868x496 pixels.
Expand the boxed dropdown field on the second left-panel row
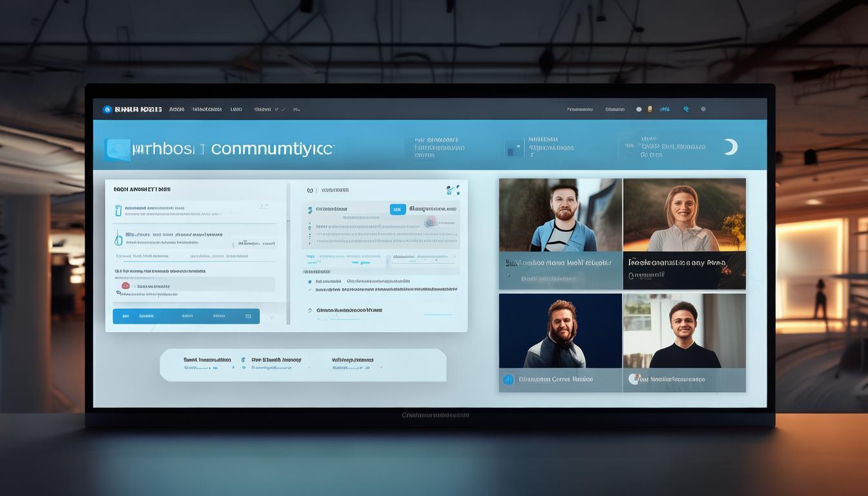(257, 243)
